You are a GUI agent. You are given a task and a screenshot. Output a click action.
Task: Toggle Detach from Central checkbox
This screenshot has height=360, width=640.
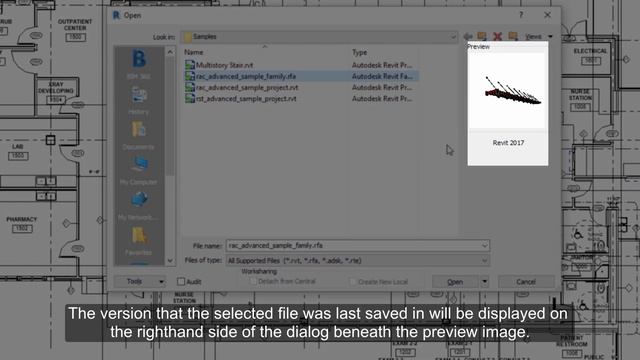(253, 281)
